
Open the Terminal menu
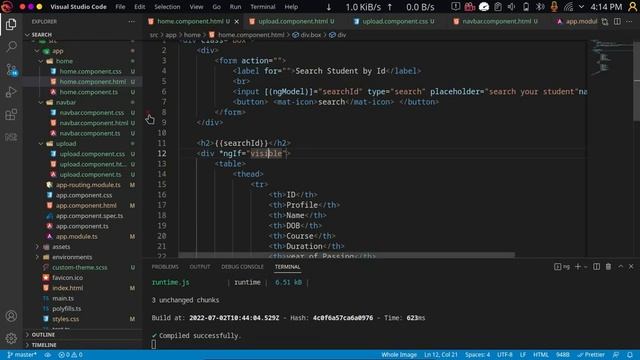(262, 7)
